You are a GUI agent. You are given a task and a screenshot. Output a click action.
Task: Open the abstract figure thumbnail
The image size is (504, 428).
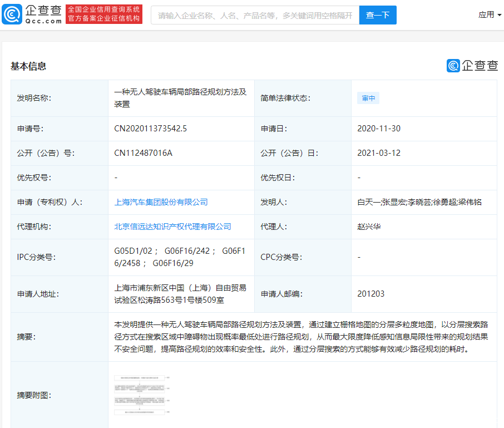(x=142, y=395)
